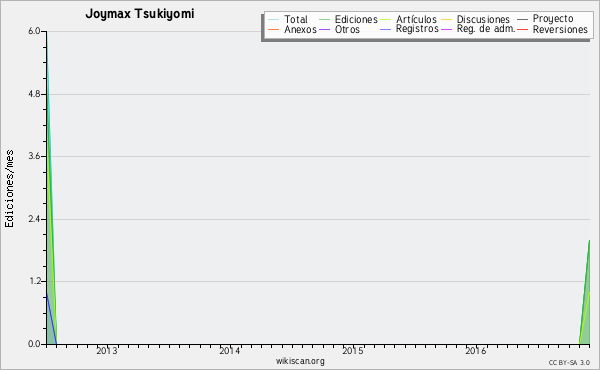Click the 2016 x-axis label
This screenshot has width=600, height=370.
(476, 351)
